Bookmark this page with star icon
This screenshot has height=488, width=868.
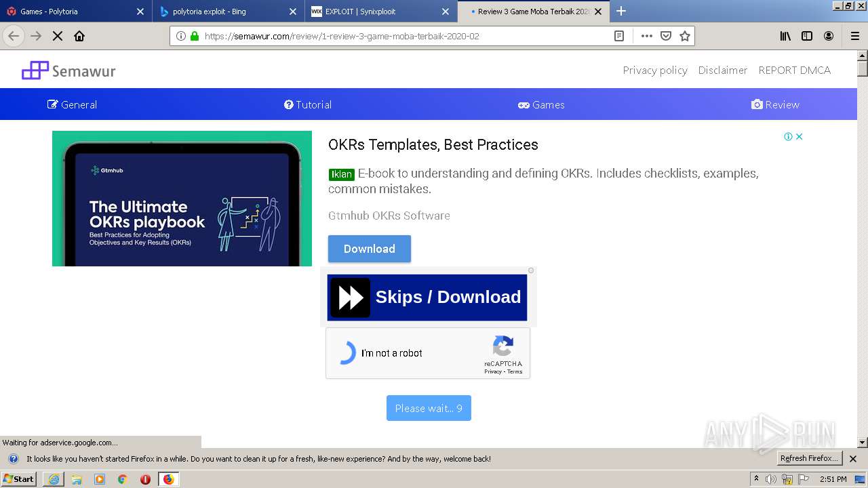click(x=685, y=36)
